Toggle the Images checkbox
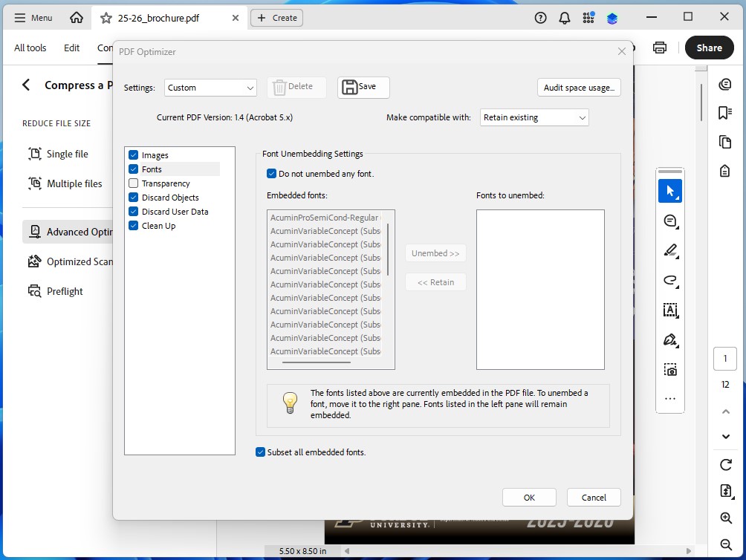The width and height of the screenshot is (746, 560). [133, 155]
